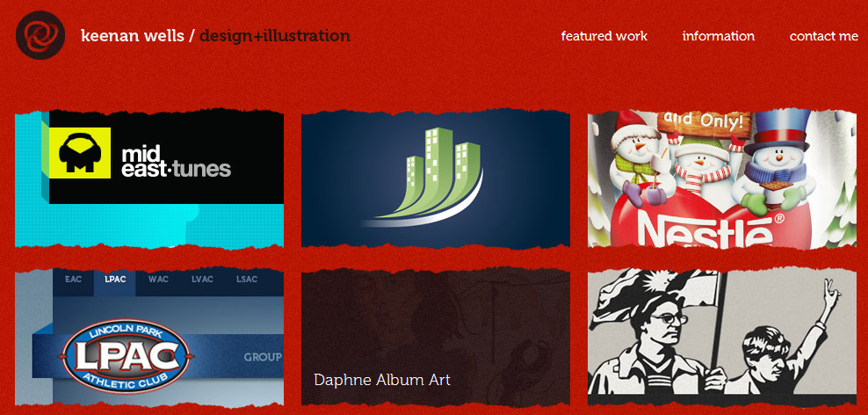Click the Daphne Album Art caption

point(382,380)
